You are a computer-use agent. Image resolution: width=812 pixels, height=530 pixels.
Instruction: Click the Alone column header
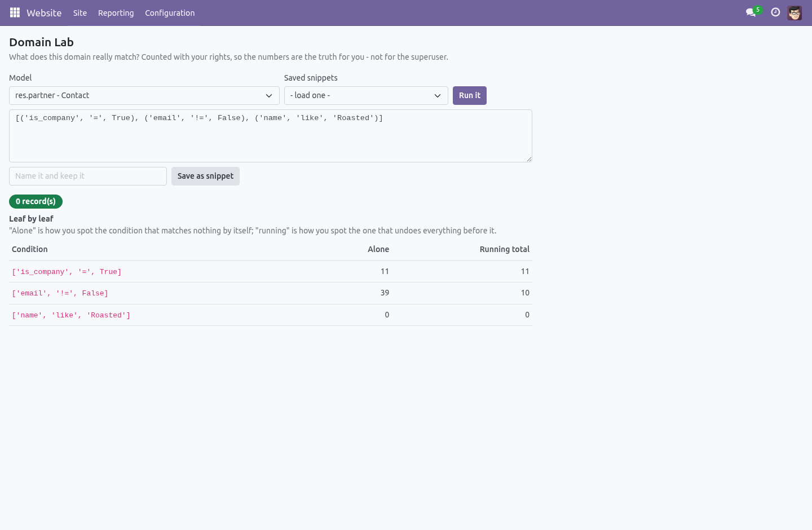378,249
